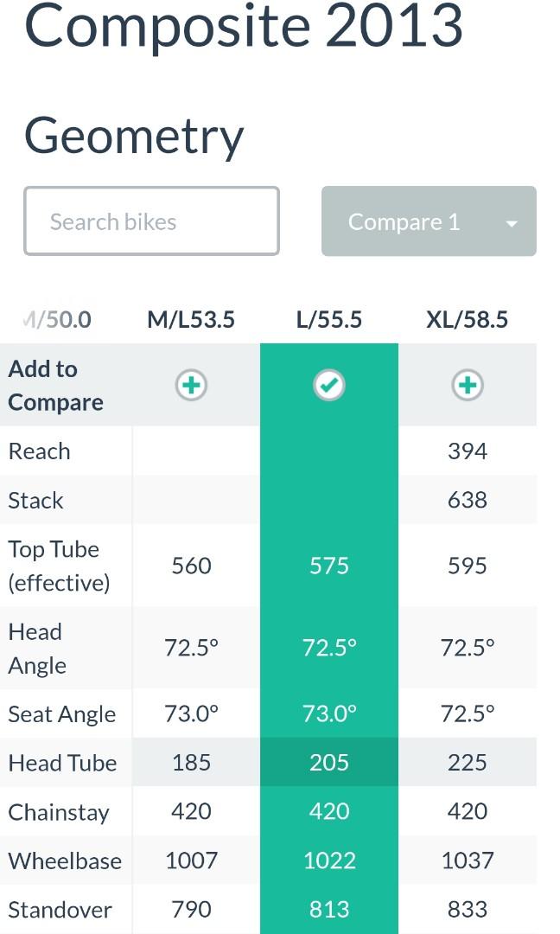560x934 pixels.
Task: Select the Top Tube (effective) row label
Action: pos(59,566)
